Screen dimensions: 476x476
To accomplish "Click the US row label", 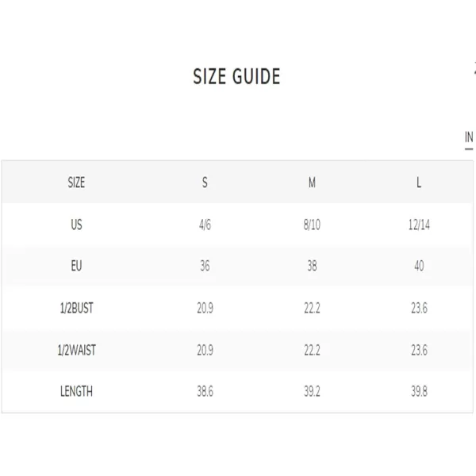I will [76, 225].
